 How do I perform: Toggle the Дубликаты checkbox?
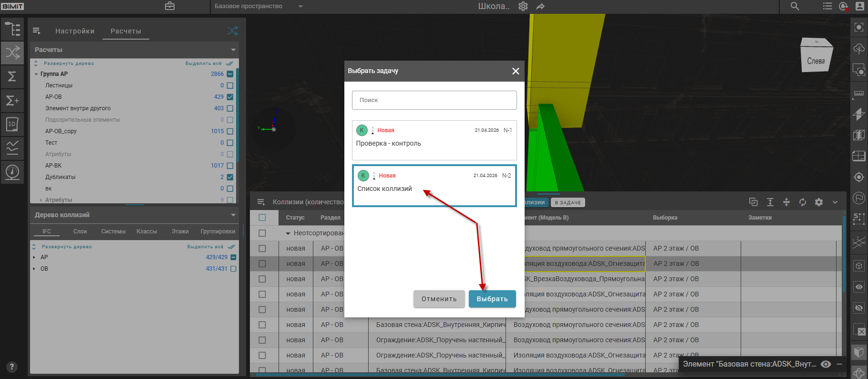click(x=230, y=177)
